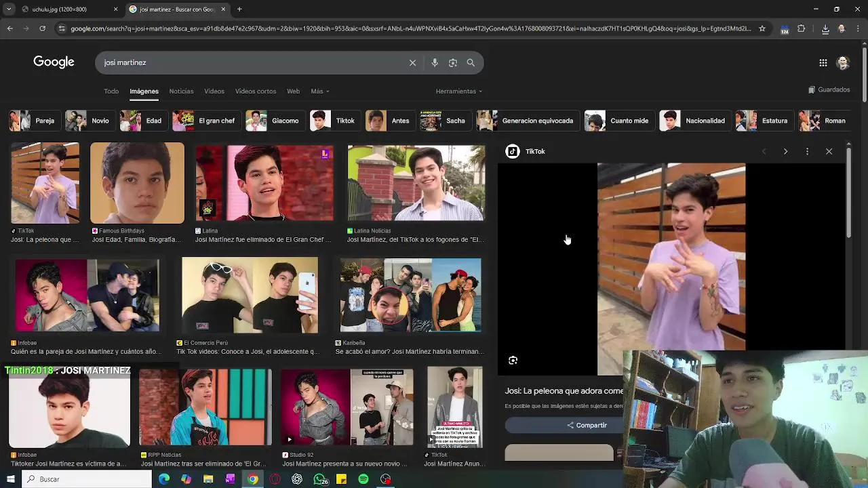This screenshot has width=868, height=488.
Task: Open the El Comercio Perú image result
Action: click(x=250, y=295)
